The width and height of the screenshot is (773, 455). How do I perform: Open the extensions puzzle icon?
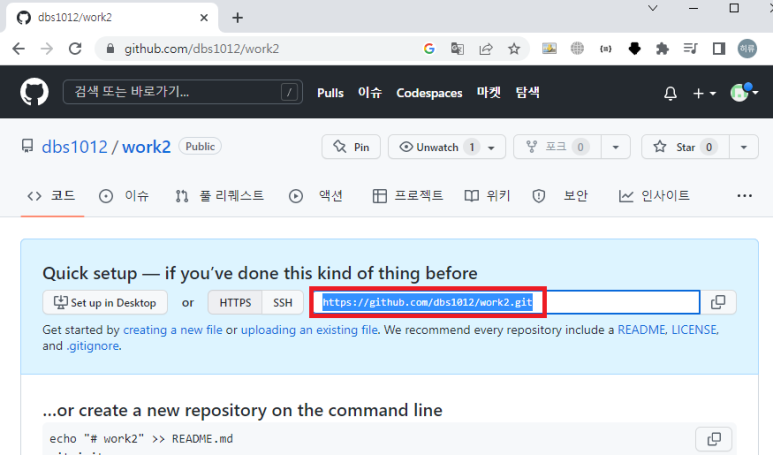pyautogui.click(x=662, y=48)
